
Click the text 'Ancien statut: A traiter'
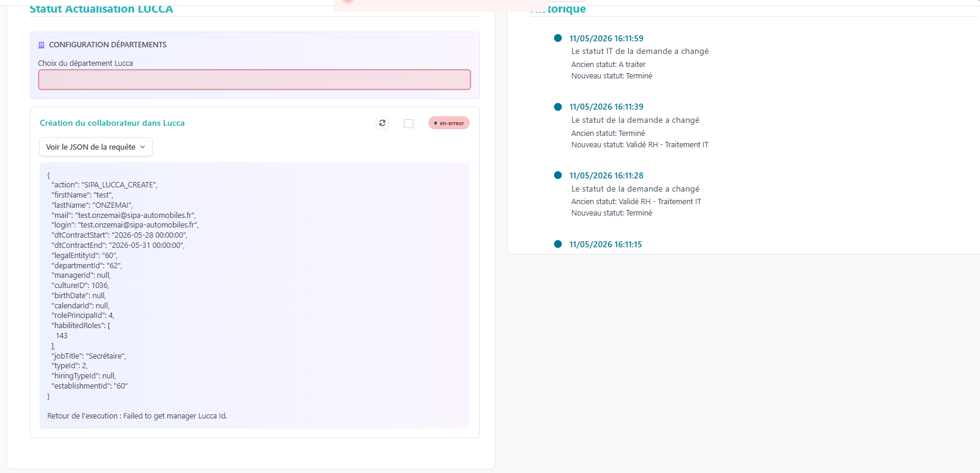pos(608,65)
